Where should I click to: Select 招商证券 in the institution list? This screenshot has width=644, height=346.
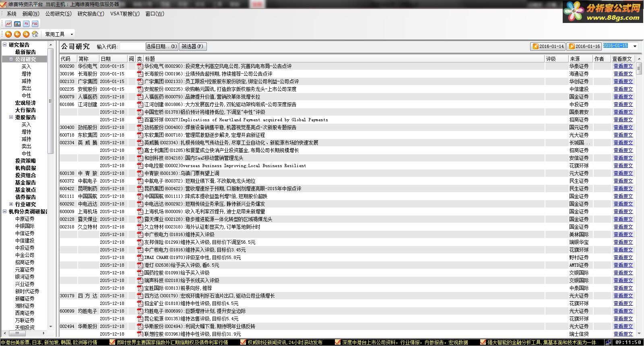[x=25, y=262]
